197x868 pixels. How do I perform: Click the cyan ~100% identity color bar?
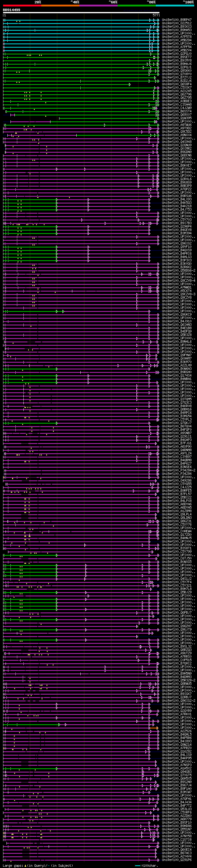[x=175, y=6]
